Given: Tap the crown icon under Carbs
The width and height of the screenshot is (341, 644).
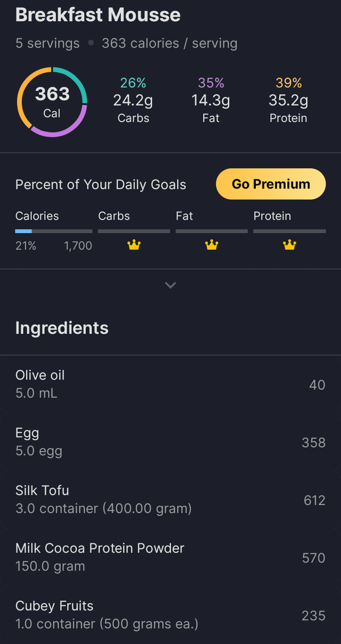Looking at the screenshot, I should (x=134, y=245).
